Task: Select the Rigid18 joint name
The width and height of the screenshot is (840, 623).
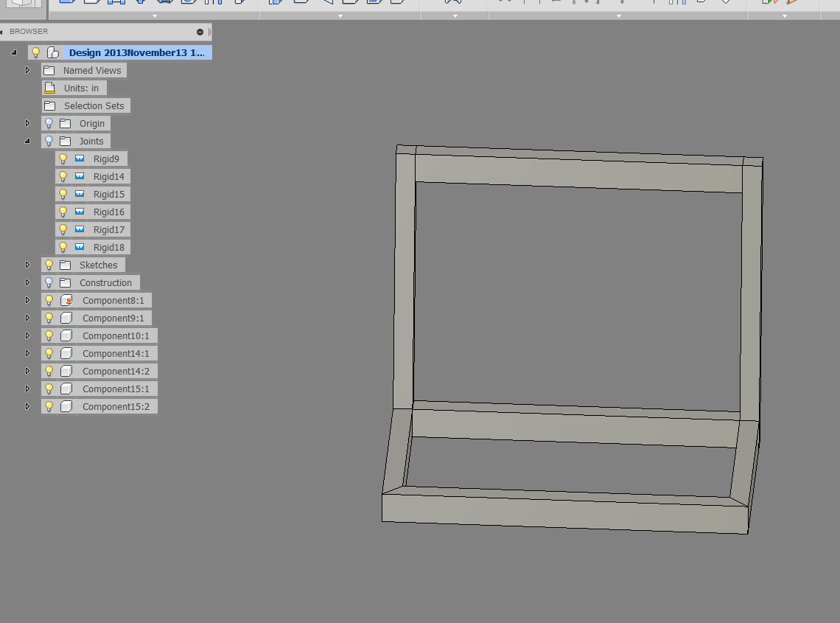Action: click(109, 247)
